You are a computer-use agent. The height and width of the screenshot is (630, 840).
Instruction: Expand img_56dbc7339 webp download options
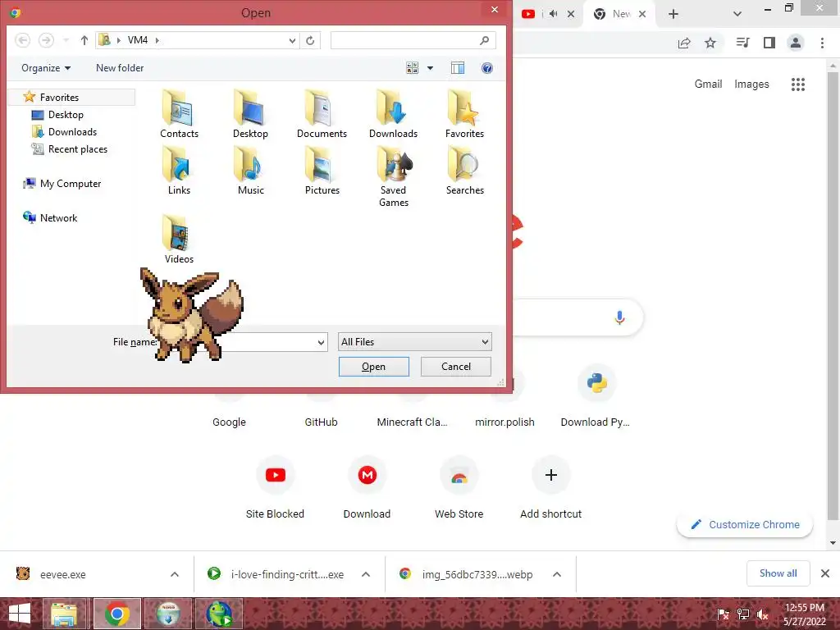(557, 574)
